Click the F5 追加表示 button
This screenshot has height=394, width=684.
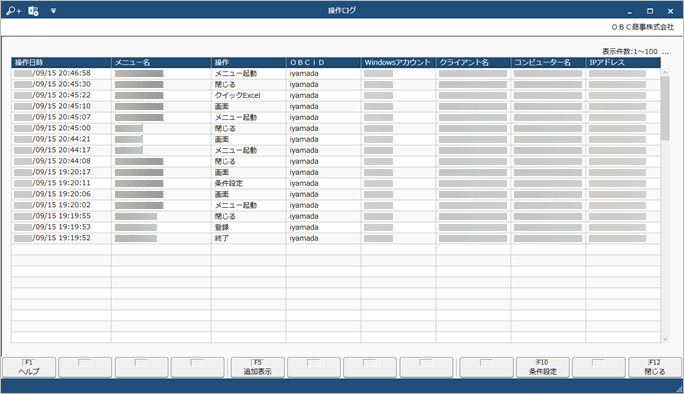click(x=258, y=367)
